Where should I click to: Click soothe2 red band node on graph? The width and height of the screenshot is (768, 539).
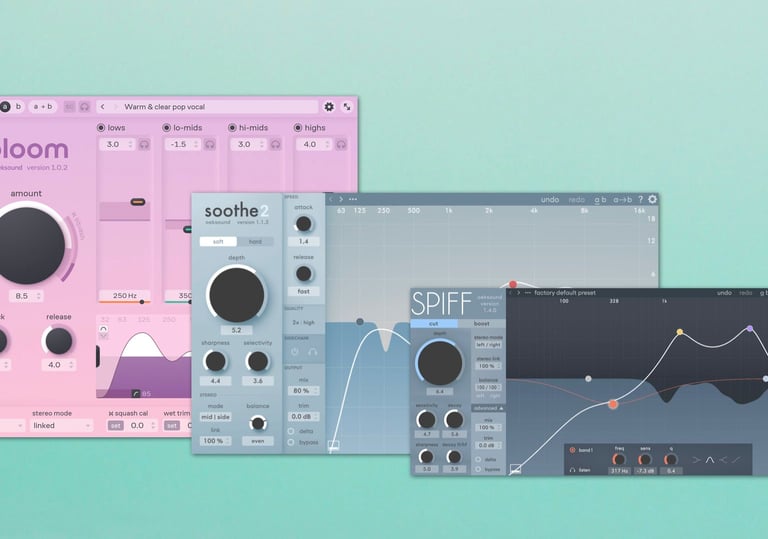point(513,284)
